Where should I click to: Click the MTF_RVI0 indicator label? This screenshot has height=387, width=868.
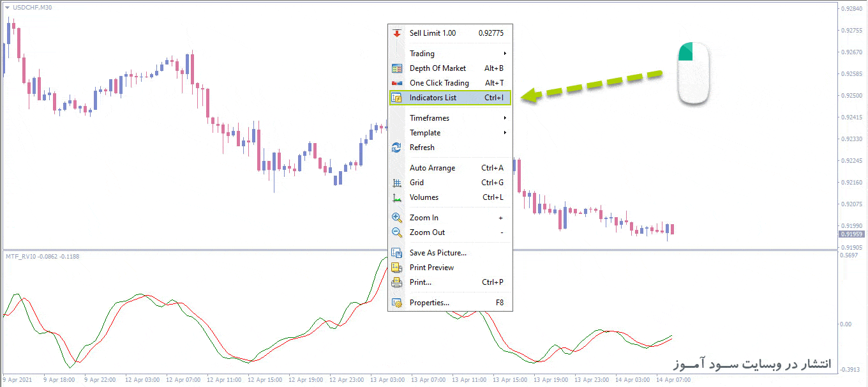click(20, 256)
